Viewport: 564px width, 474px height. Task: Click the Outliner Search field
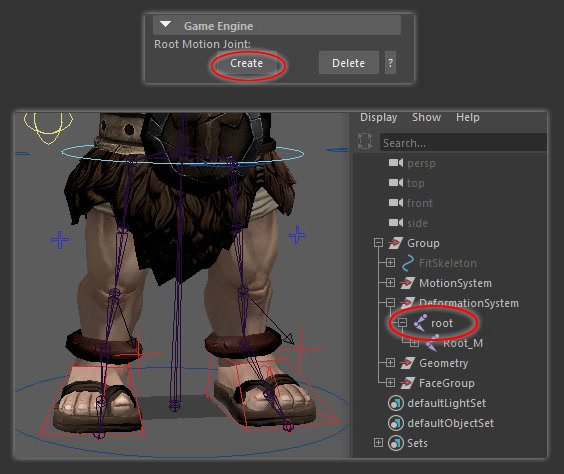pyautogui.click(x=463, y=143)
